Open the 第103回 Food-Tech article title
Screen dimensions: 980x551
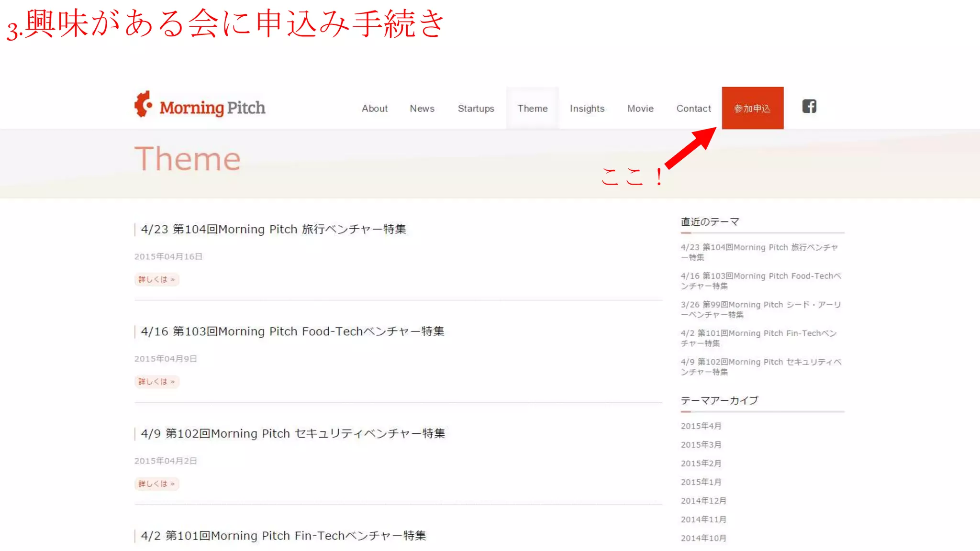(x=292, y=331)
